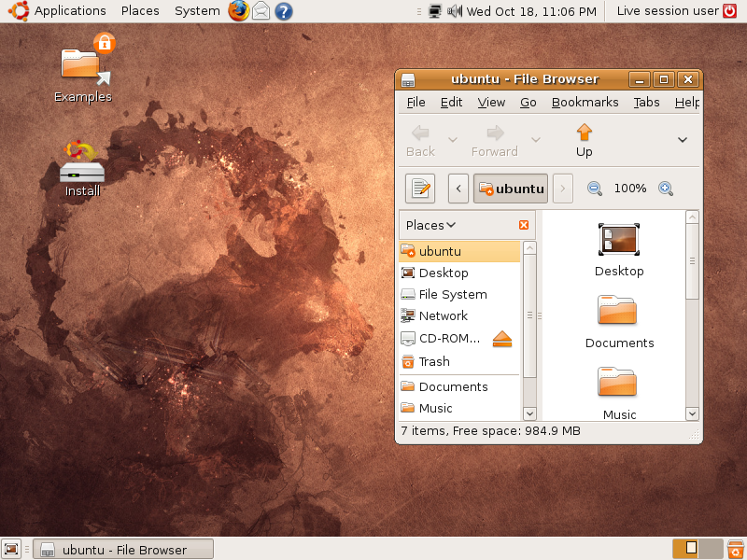
Task: Open the Go menu
Action: click(x=529, y=103)
